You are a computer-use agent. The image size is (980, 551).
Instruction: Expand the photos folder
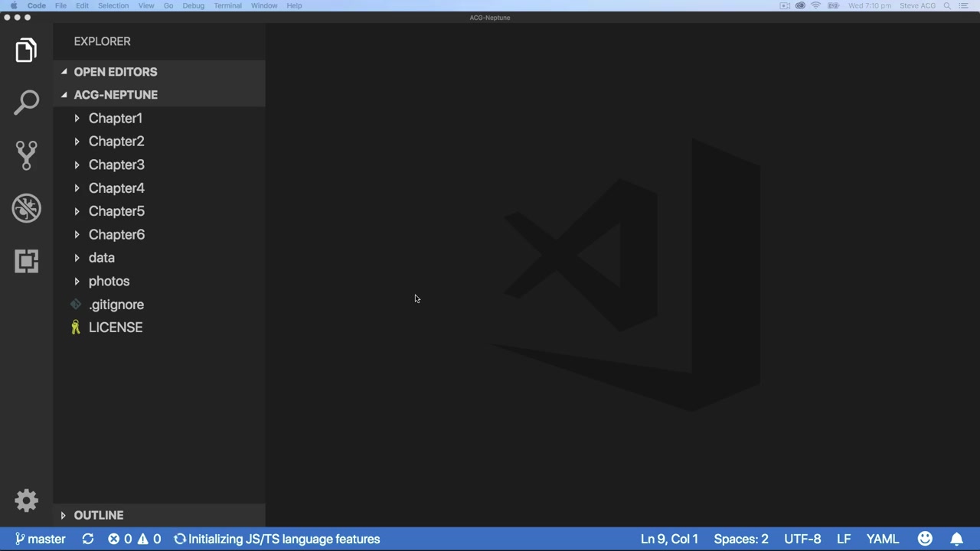[x=77, y=282]
